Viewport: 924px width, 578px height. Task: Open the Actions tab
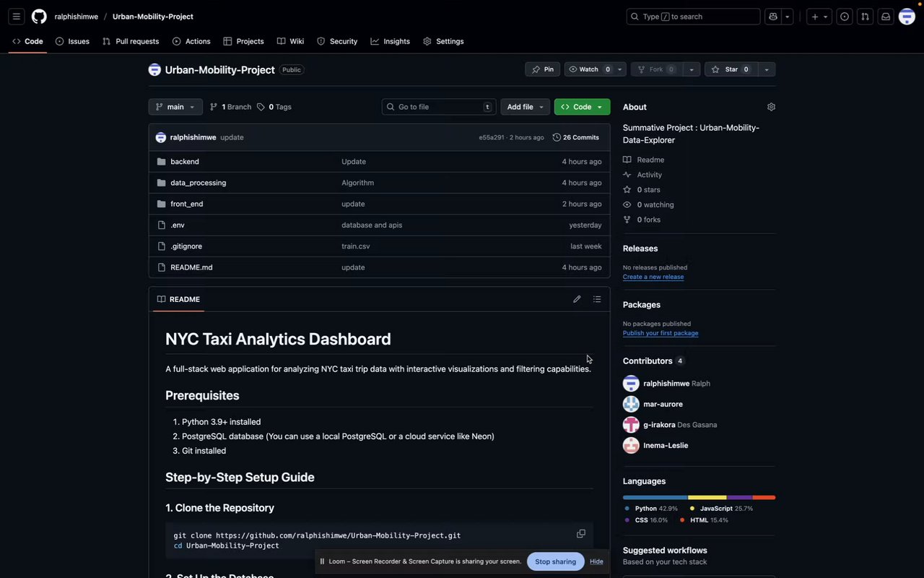click(x=191, y=41)
